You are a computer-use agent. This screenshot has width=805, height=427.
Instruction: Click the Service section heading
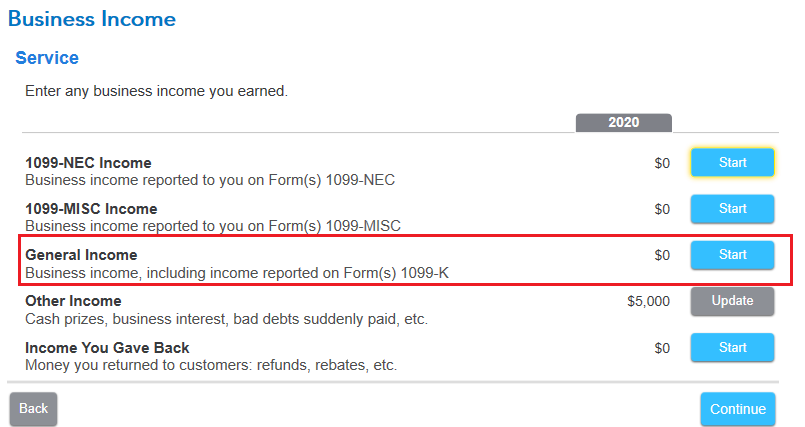coord(47,58)
